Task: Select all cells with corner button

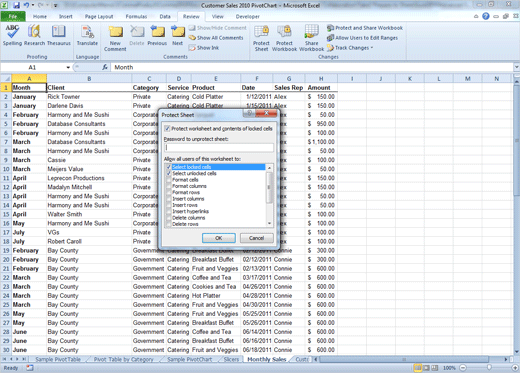Action: (6, 79)
